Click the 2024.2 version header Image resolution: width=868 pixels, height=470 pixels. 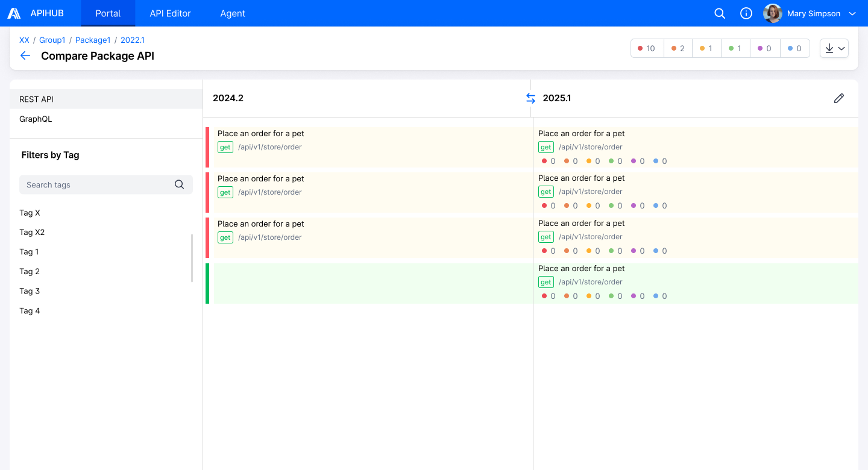[228, 98]
